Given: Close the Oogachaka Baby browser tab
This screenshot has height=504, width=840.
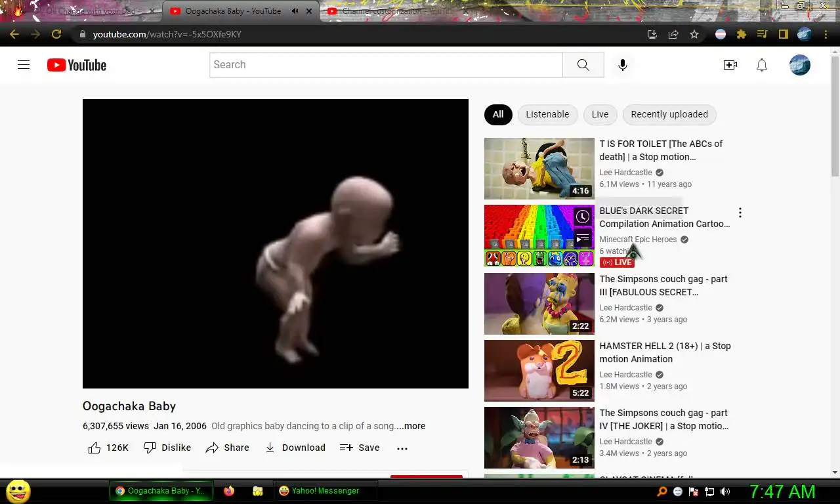Looking at the screenshot, I should 309,11.
